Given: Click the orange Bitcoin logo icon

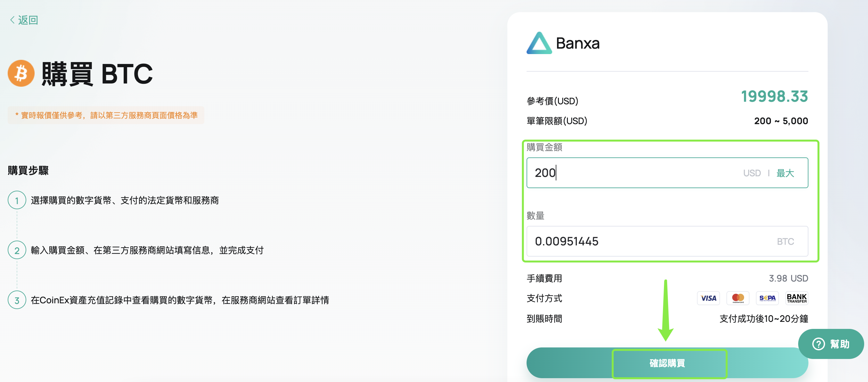Looking at the screenshot, I should (x=21, y=73).
